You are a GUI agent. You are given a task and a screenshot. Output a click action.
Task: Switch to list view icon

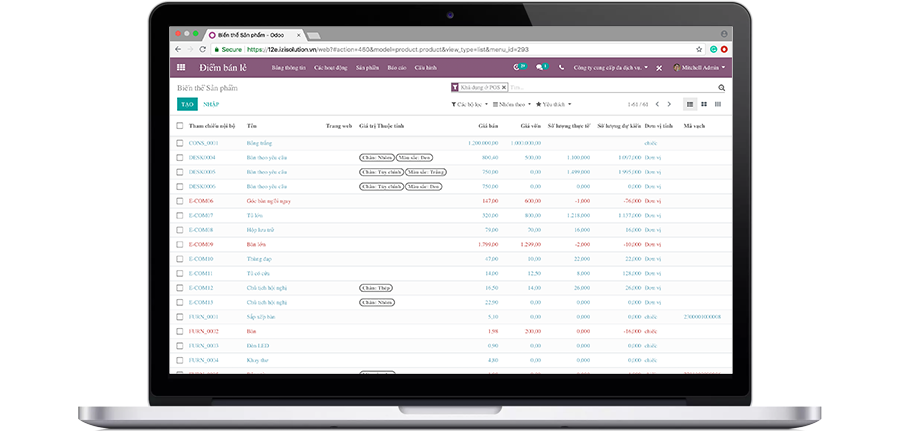point(690,104)
